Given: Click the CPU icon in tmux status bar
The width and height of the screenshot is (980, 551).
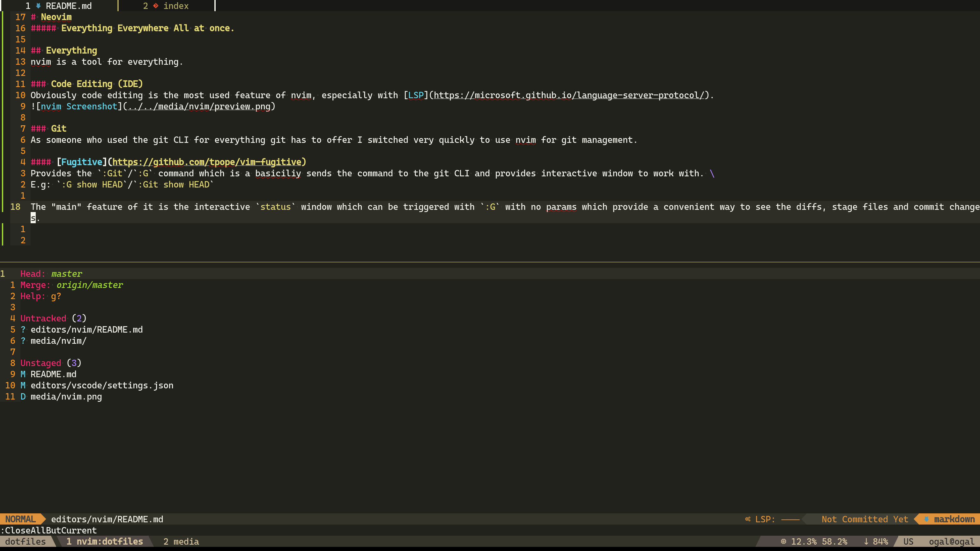Looking at the screenshot, I should click(783, 541).
